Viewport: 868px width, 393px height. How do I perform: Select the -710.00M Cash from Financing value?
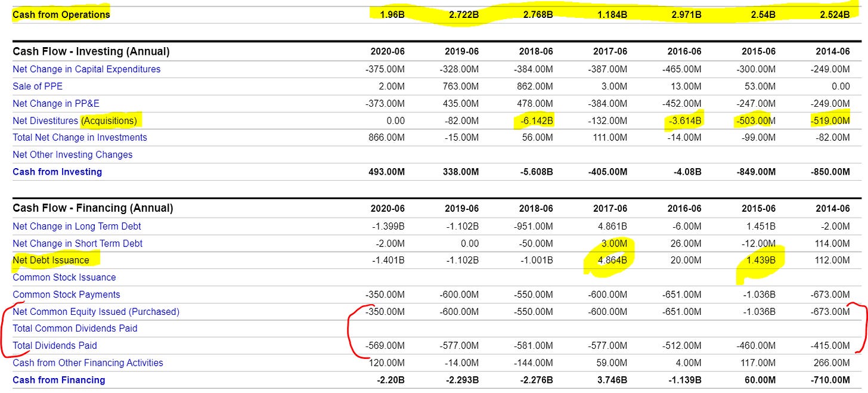829,380
